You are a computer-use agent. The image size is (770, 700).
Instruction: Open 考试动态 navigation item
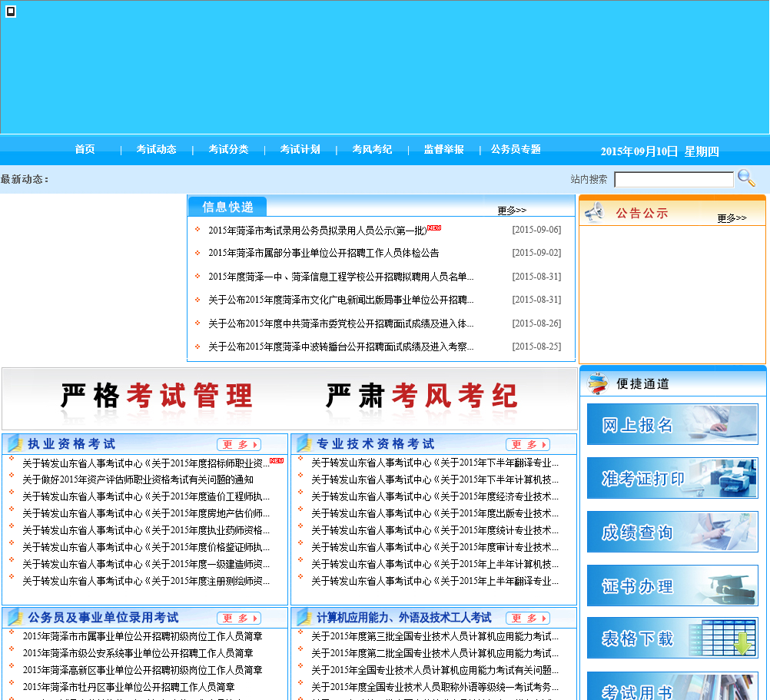coord(156,149)
